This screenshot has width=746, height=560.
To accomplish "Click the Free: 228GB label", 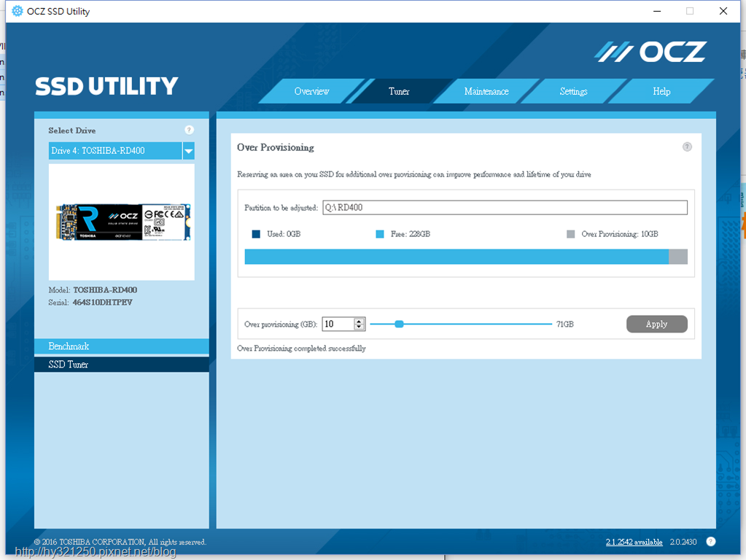I will pyautogui.click(x=410, y=234).
